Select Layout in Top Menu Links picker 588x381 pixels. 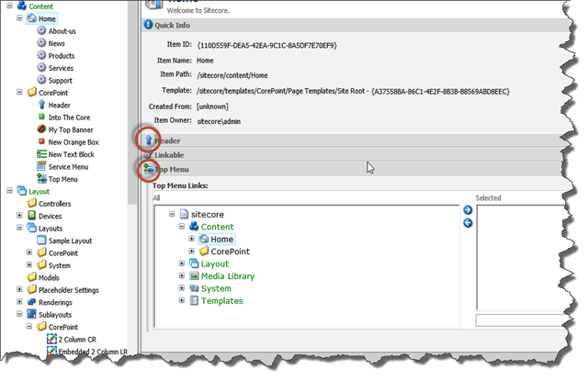click(214, 263)
